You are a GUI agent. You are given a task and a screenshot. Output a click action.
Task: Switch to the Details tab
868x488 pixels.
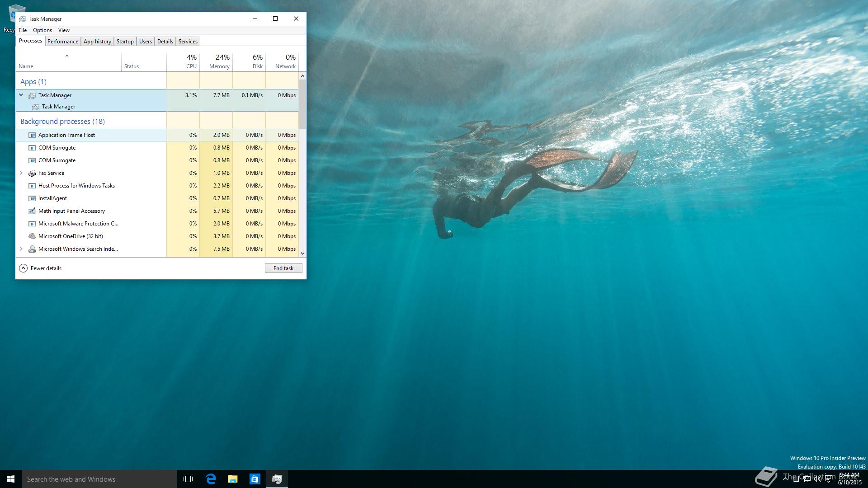(x=165, y=42)
